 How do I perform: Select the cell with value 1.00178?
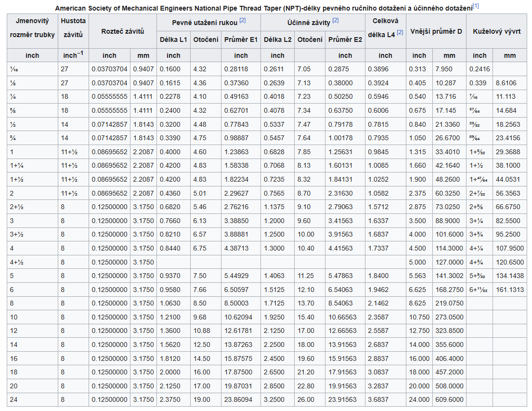[x=345, y=138]
